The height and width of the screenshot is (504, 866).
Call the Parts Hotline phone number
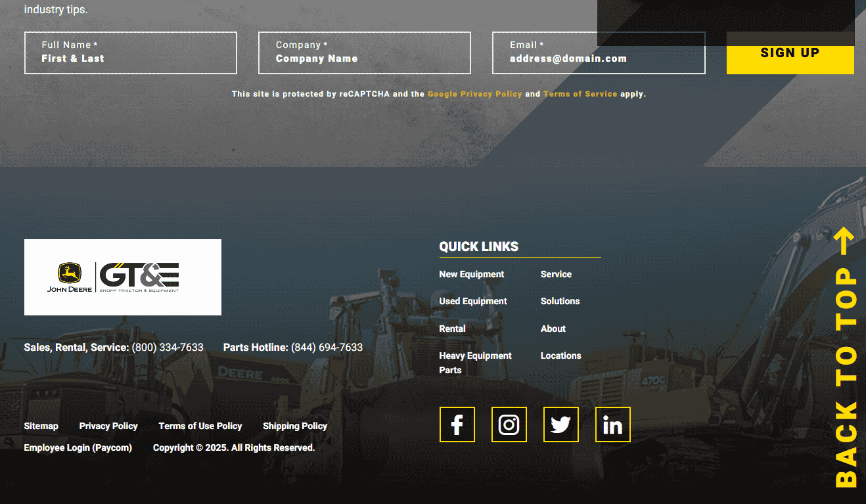pos(327,347)
